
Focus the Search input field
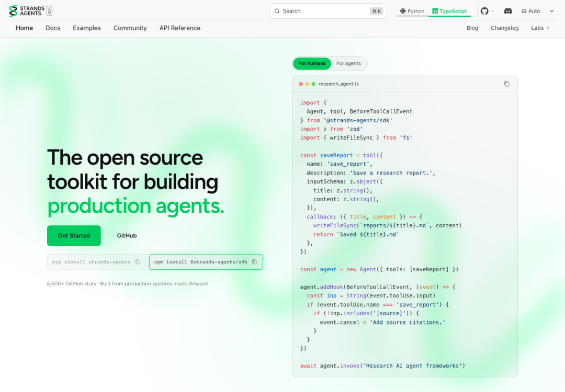coord(327,11)
